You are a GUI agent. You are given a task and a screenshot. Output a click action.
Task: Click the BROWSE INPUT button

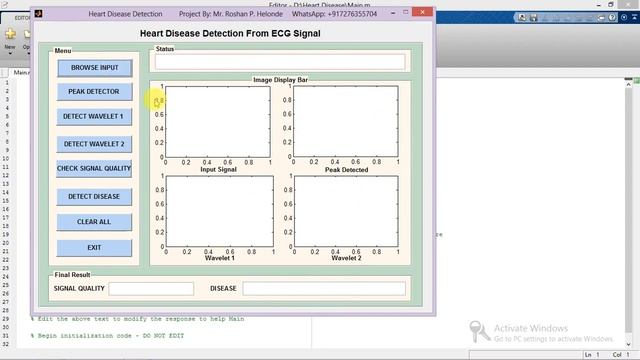point(95,68)
